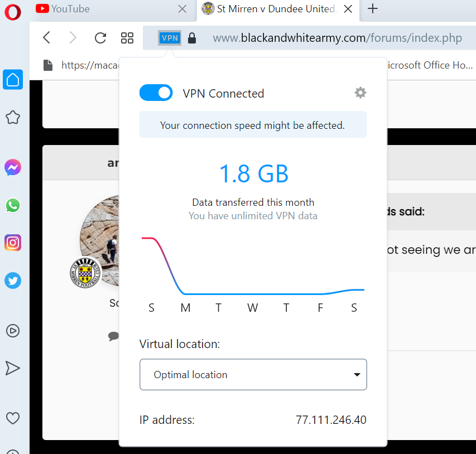Open WhatsApp in sidebar

click(x=13, y=205)
